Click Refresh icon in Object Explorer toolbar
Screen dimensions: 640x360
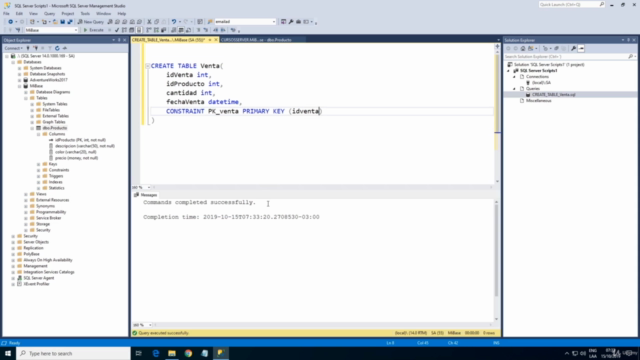pyautogui.click(x=57, y=48)
